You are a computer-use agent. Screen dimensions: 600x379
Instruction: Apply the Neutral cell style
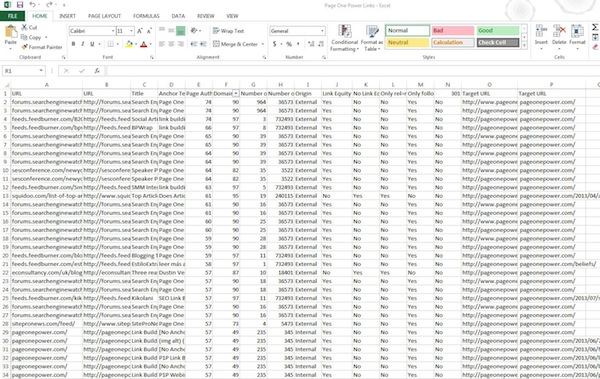(408, 42)
